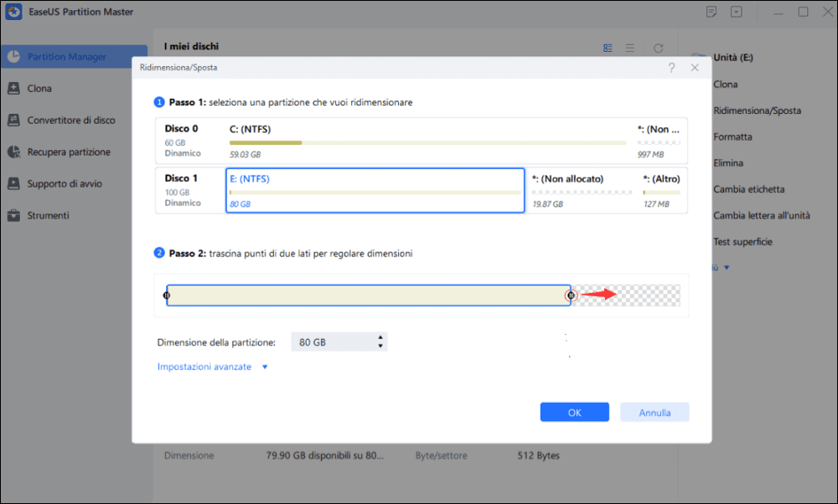Click the '512 Bytes' value
The image size is (838, 504).
click(538, 455)
